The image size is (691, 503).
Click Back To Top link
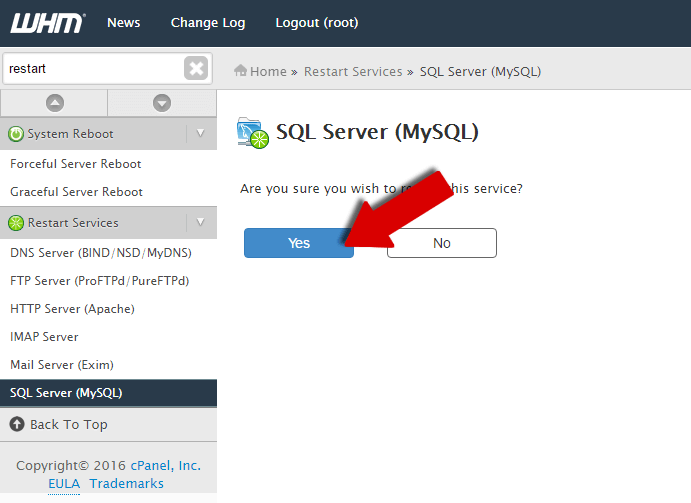click(x=69, y=425)
